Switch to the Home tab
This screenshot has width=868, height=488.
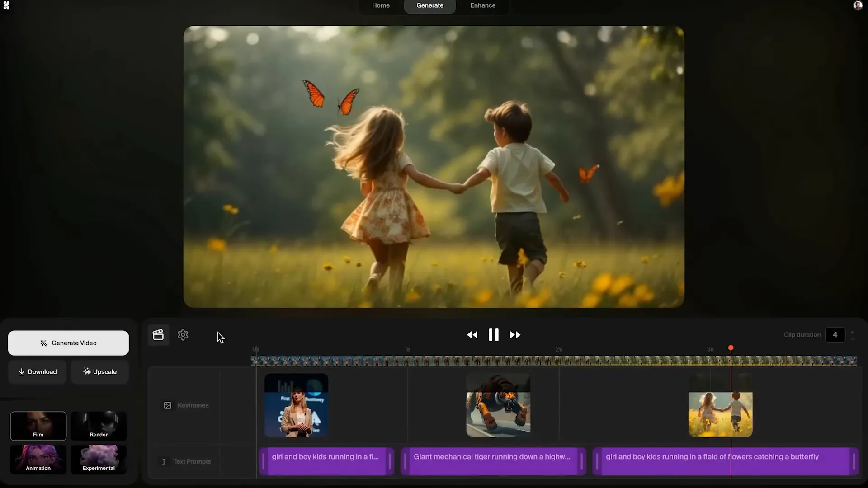381,5
